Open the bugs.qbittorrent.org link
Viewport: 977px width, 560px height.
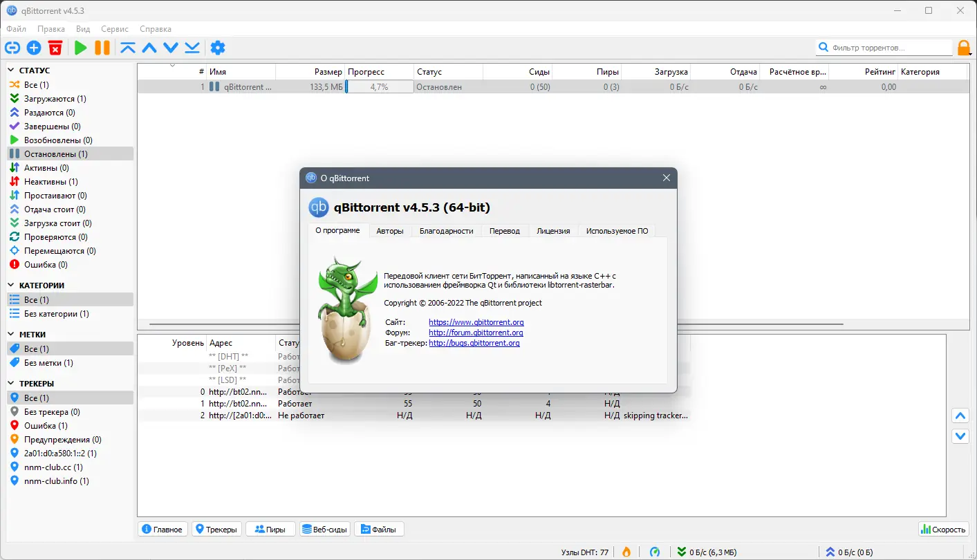point(474,343)
